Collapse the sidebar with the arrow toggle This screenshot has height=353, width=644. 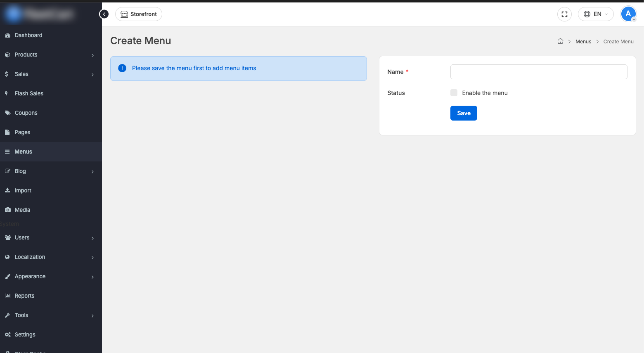pyautogui.click(x=104, y=14)
